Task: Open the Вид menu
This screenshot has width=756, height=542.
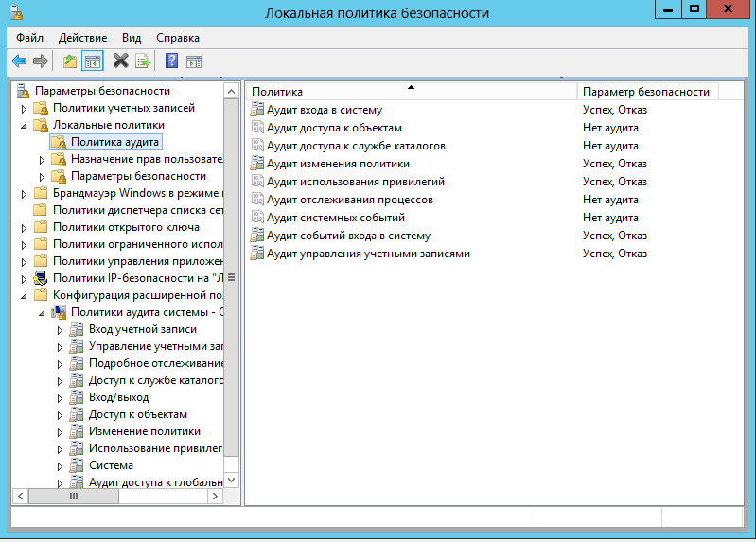Action: point(132,38)
